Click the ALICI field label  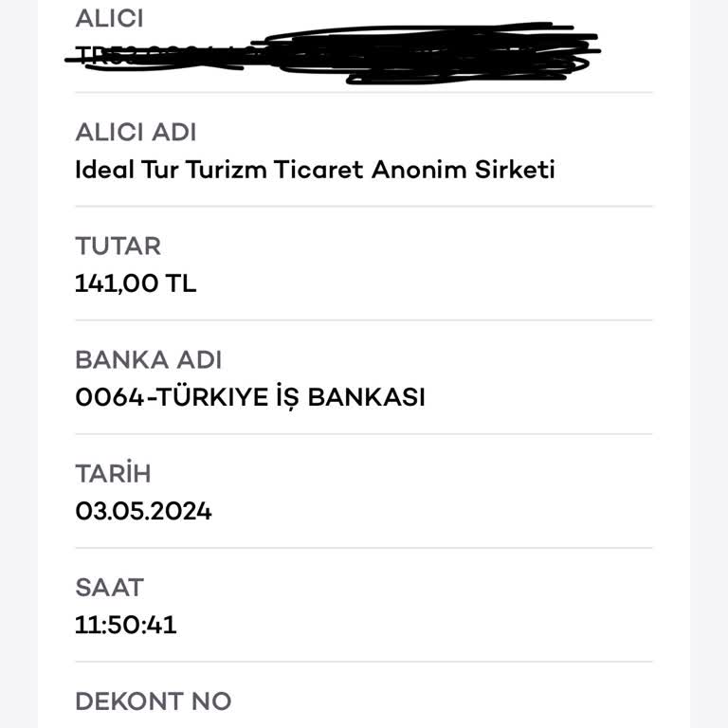point(109,18)
